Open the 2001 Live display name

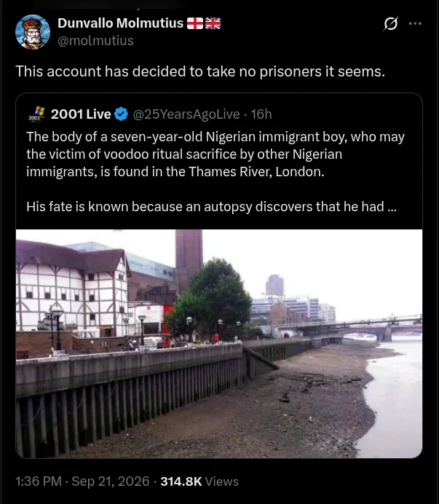(x=81, y=114)
